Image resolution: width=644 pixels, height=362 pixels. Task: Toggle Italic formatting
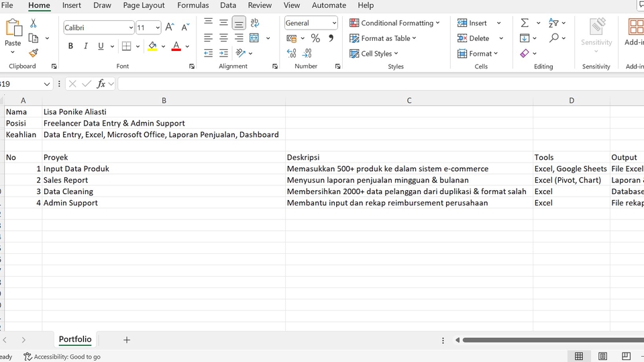(86, 46)
